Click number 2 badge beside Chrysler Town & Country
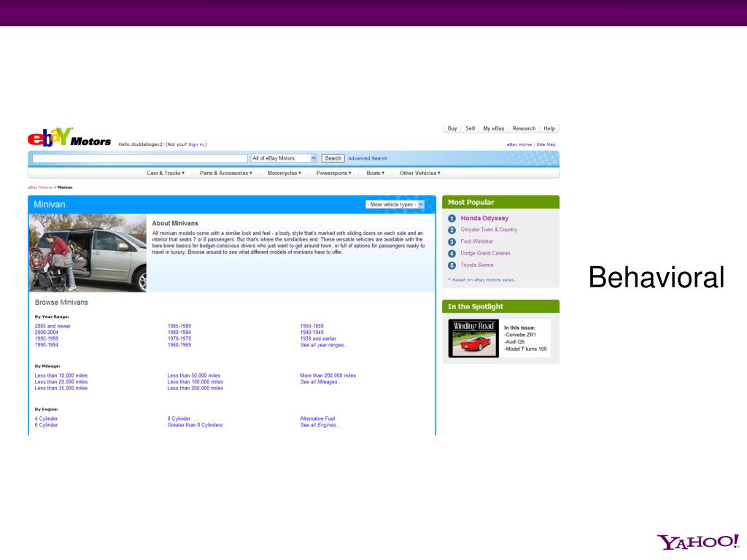747x560 pixels. tap(452, 230)
